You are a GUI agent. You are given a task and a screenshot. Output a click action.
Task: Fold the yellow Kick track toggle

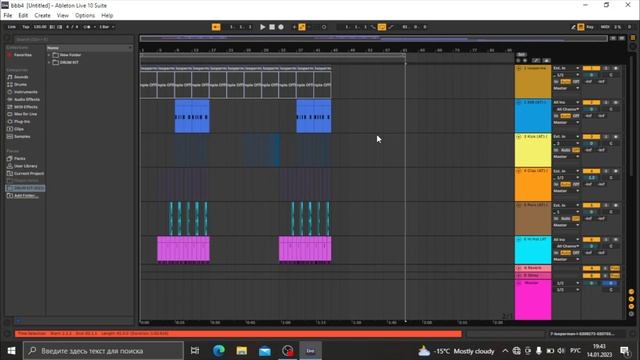tap(519, 137)
